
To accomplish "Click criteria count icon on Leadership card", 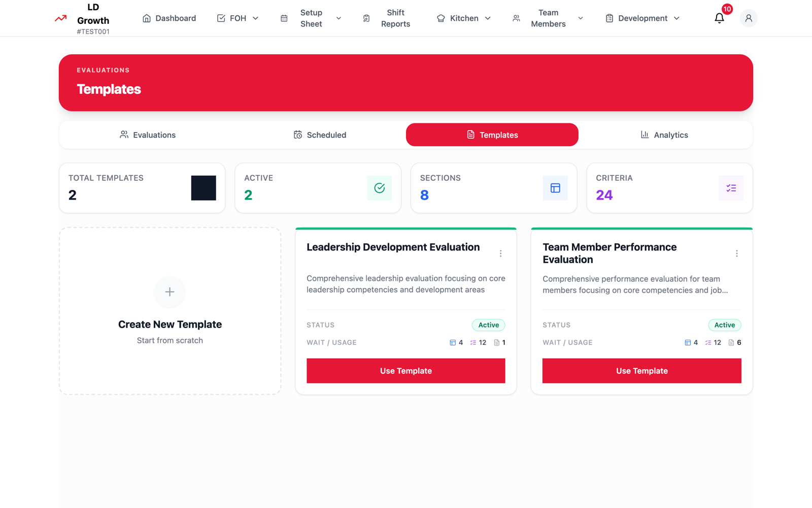I will (x=473, y=343).
